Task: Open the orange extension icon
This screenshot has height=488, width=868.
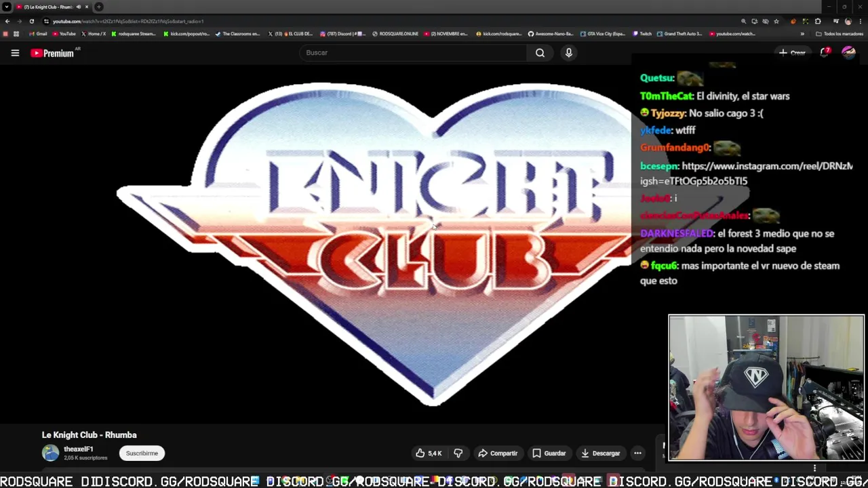Action: coord(793,21)
